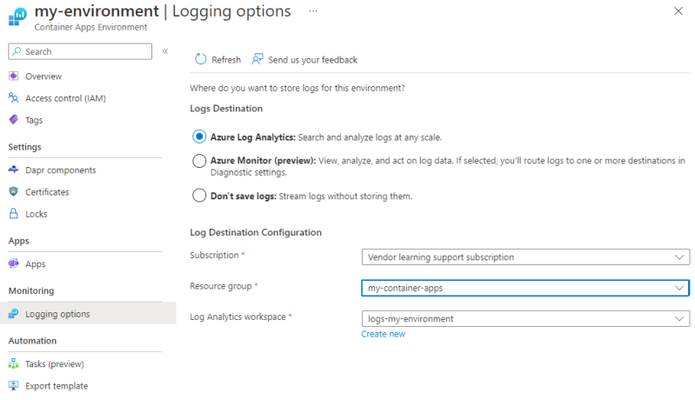This screenshot has width=695, height=400.
Task: Click the Tasks (preview) icon
Action: [x=14, y=364]
